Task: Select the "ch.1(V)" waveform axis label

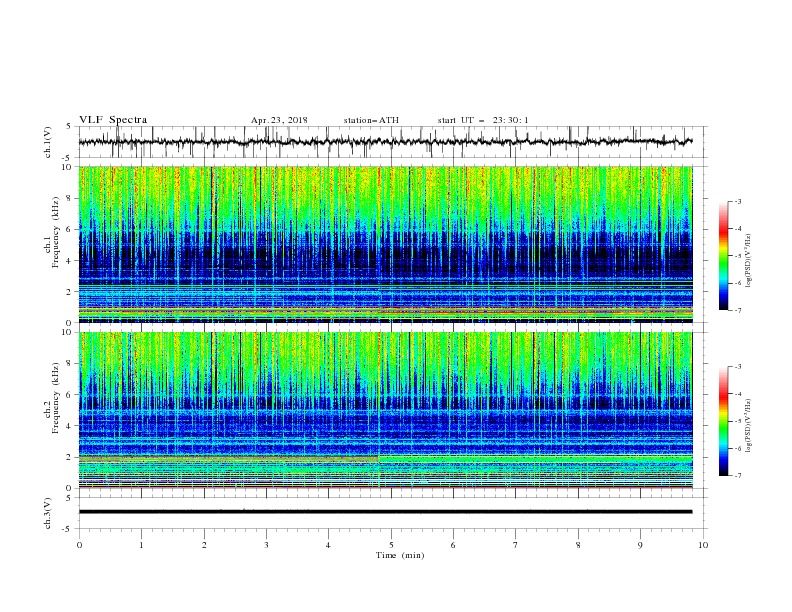Action: coord(48,142)
